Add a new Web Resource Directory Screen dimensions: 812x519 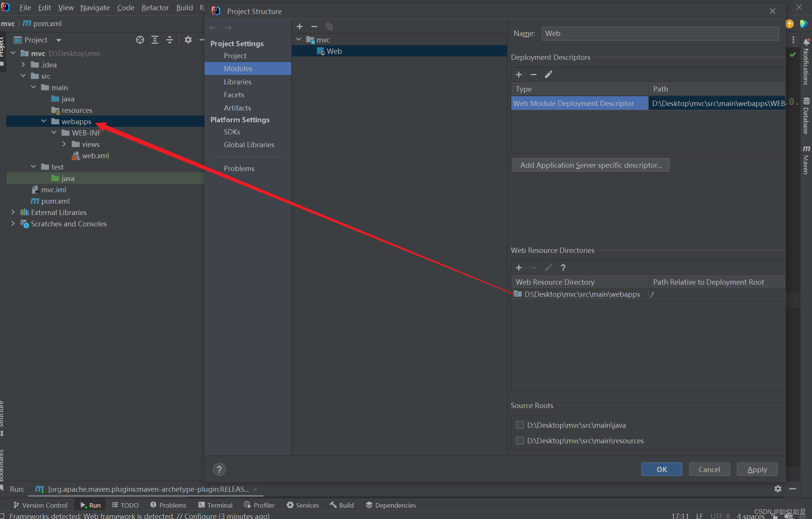518,268
